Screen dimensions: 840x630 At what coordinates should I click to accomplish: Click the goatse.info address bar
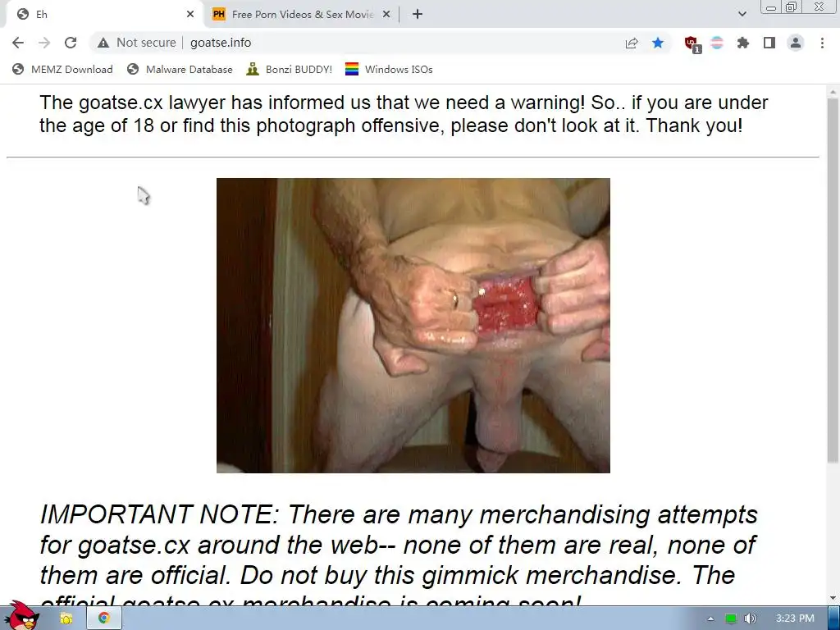375,43
